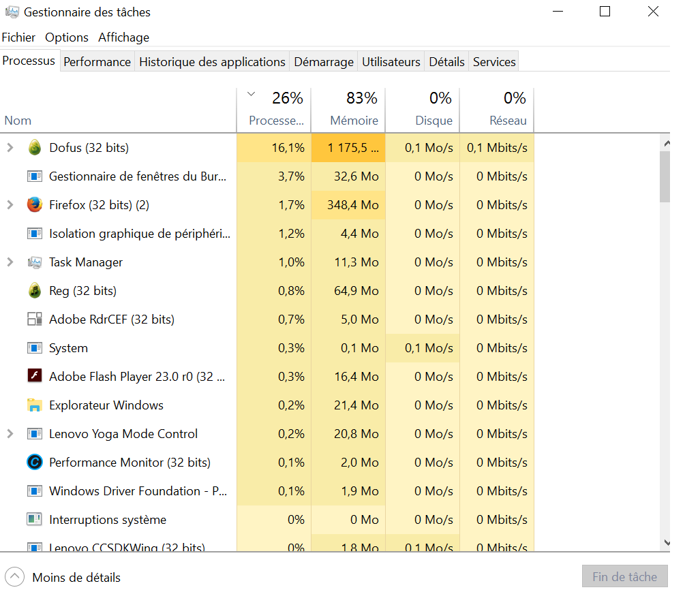The width and height of the screenshot is (700, 592).
Task: Collapse view with Moins de détails arrow
Action: [x=14, y=577]
